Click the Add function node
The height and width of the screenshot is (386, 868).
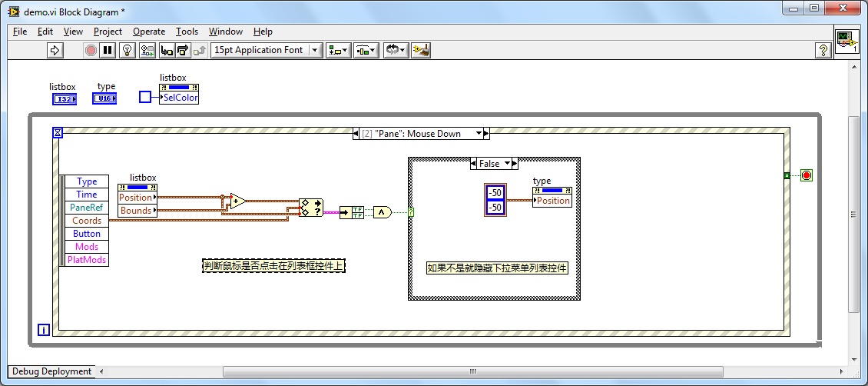[238, 201]
